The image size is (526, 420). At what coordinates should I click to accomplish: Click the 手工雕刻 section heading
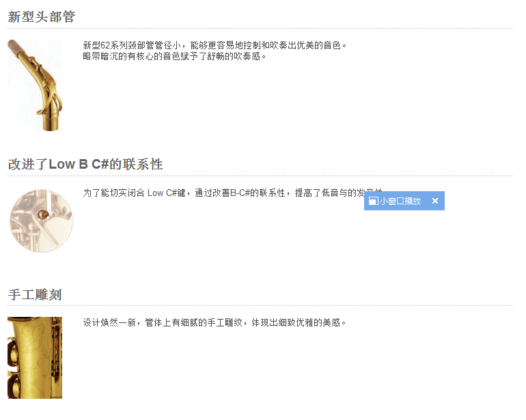click(35, 294)
